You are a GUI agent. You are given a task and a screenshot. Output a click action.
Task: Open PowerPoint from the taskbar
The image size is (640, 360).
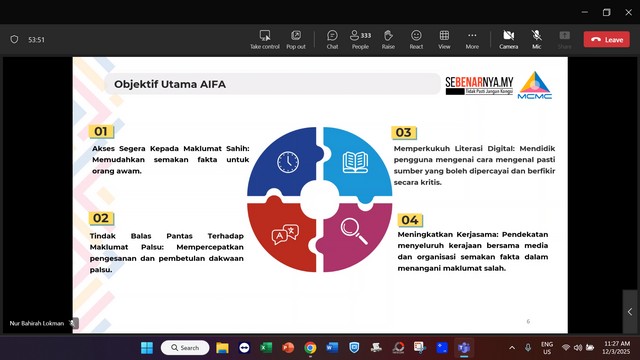tap(288, 348)
